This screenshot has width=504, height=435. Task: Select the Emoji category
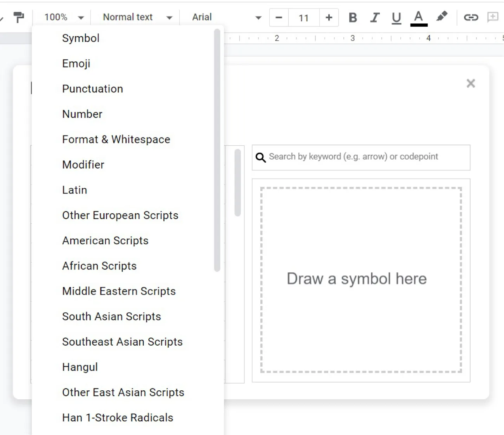(76, 63)
